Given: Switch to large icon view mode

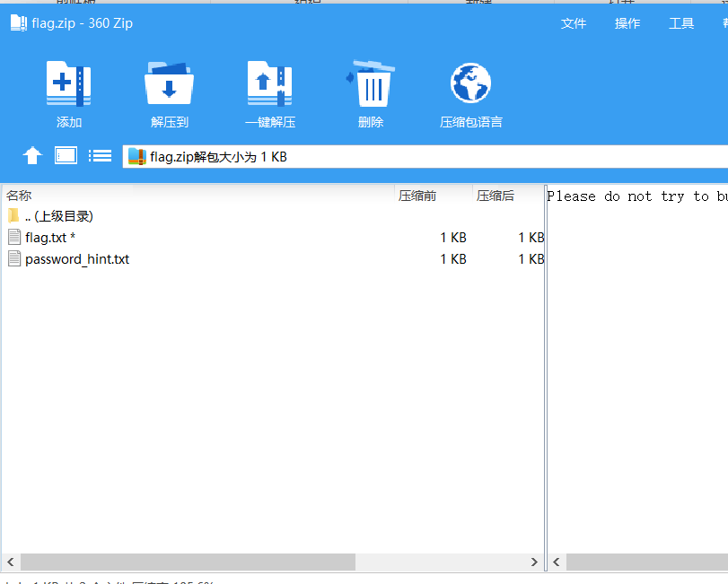Looking at the screenshot, I should [x=66, y=156].
